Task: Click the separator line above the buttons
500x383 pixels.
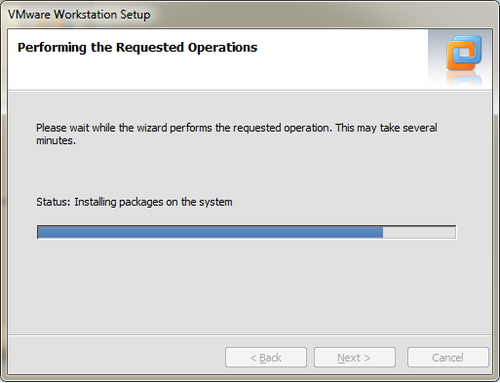Action: tap(250, 334)
